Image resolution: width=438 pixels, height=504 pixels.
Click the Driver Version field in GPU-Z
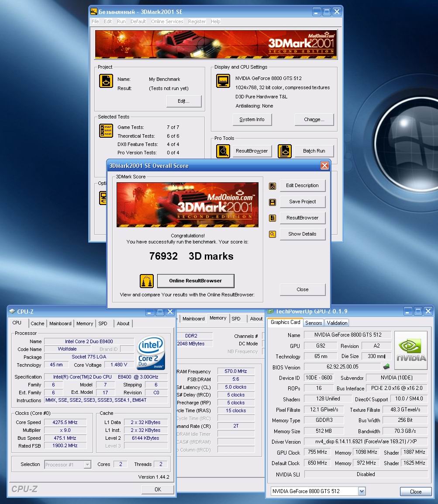pyautogui.click(x=366, y=441)
